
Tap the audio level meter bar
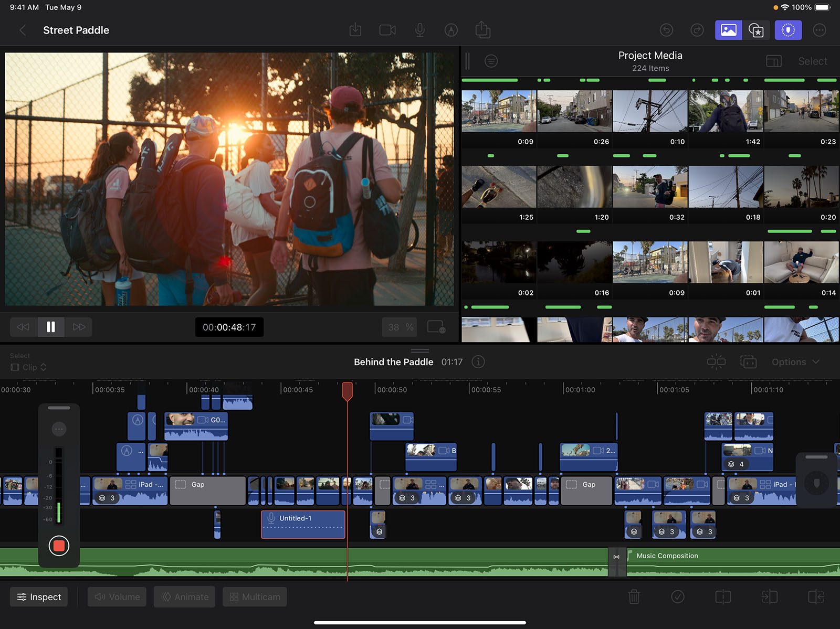[x=59, y=485]
